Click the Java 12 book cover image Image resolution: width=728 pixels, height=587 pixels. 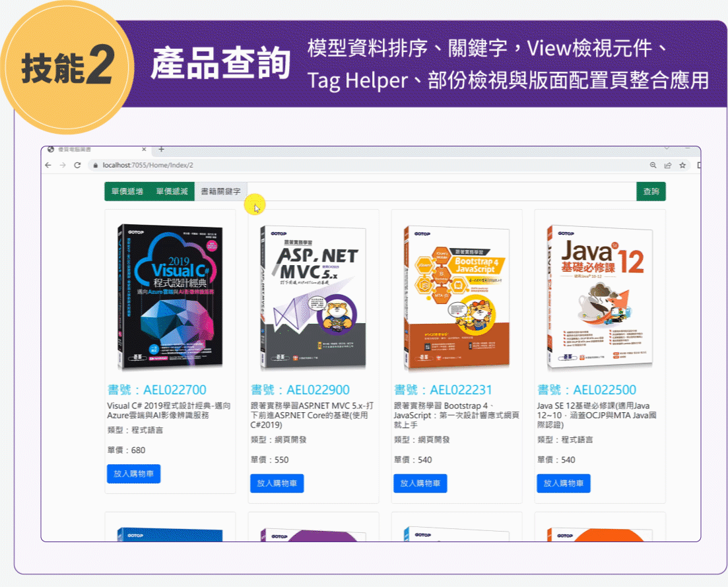click(x=600, y=297)
